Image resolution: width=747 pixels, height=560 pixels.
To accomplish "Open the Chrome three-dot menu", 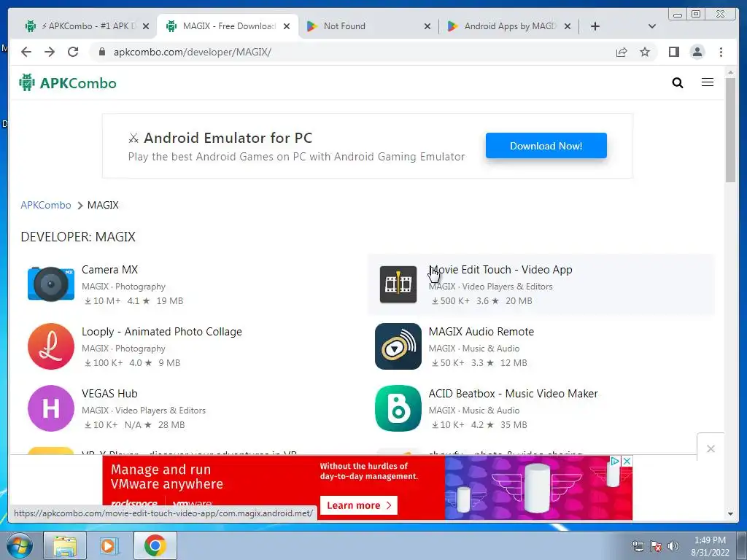I will [721, 52].
